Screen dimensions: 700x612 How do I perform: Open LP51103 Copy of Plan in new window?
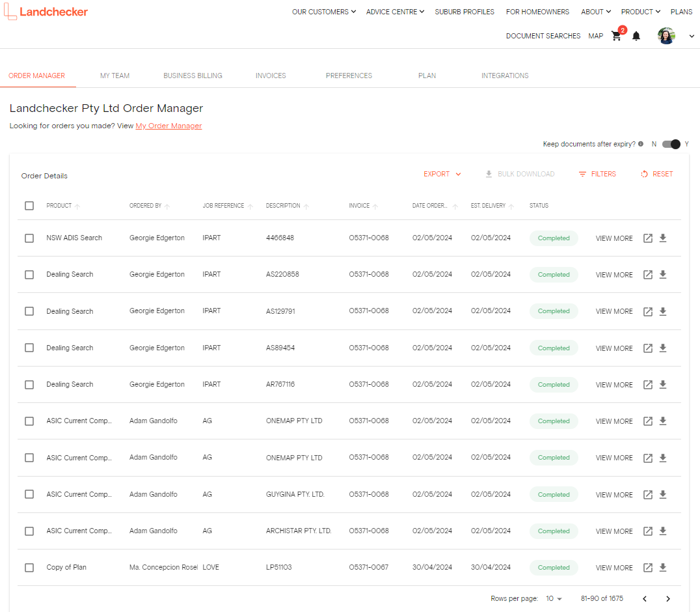(648, 568)
